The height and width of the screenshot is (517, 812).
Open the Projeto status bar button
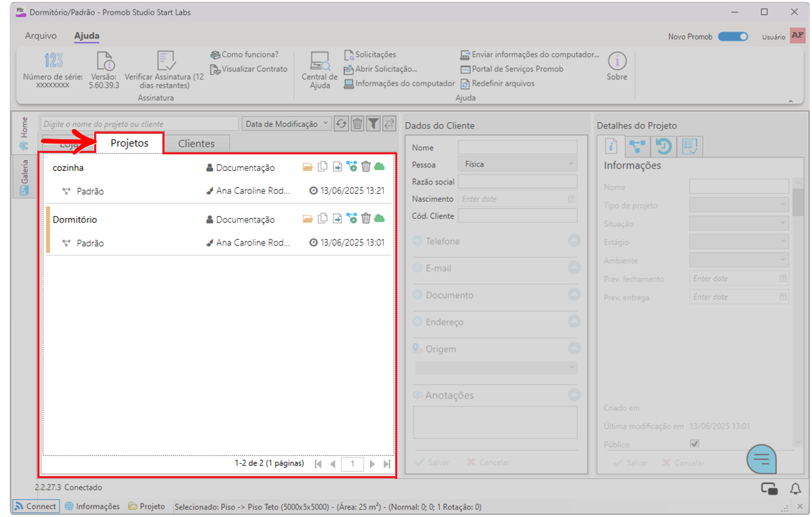coord(147,506)
